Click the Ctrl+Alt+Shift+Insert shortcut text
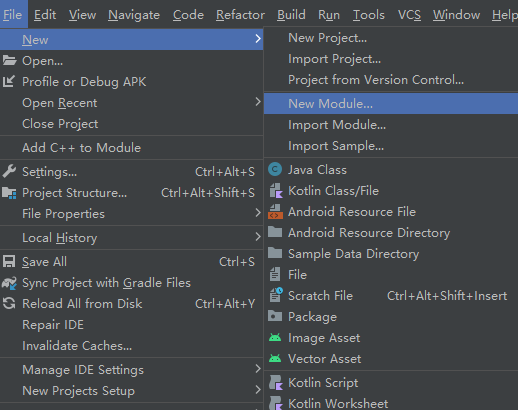This screenshot has height=410, width=518. pyautogui.click(x=447, y=296)
